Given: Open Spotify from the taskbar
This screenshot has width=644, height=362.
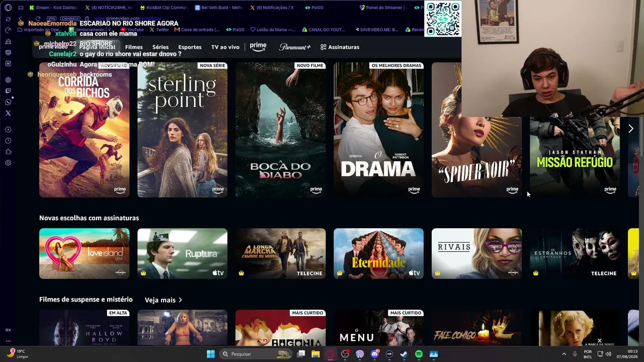Looking at the screenshot, I should pyautogui.click(x=419, y=354).
